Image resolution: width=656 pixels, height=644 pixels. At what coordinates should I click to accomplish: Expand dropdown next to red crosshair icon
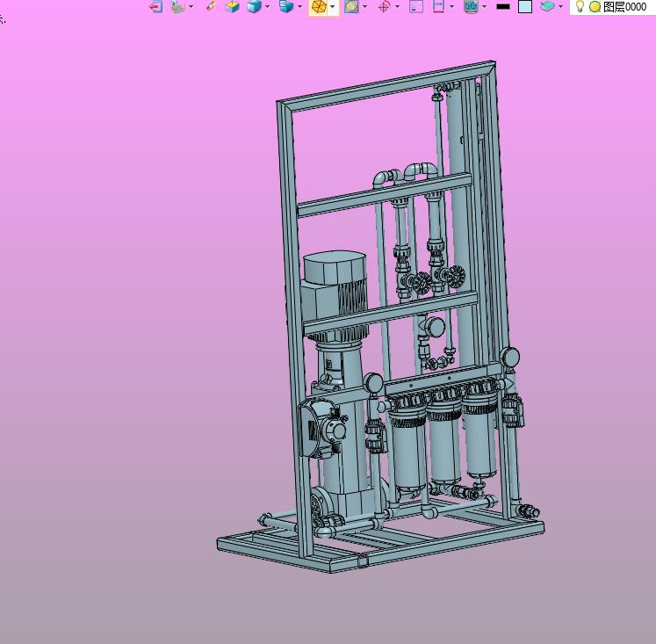[397, 7]
